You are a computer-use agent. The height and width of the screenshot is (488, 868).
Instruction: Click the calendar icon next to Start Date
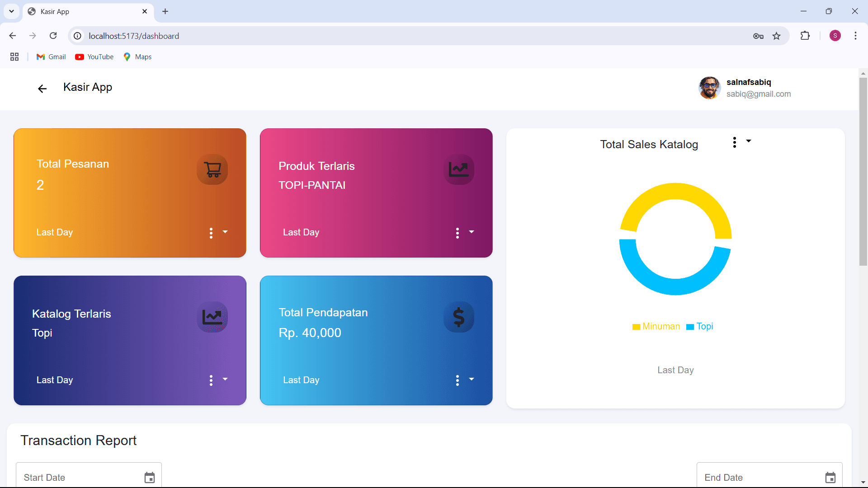(x=149, y=478)
